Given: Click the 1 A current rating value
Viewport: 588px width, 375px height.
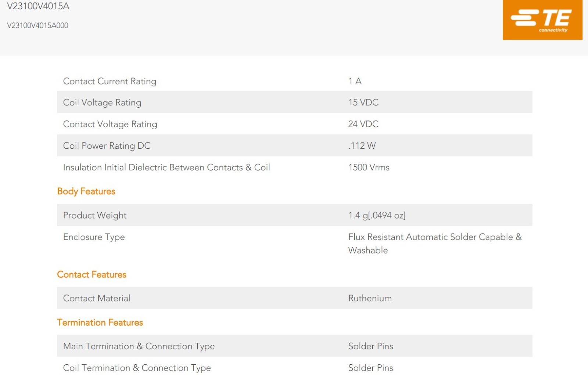Looking at the screenshot, I should pyautogui.click(x=355, y=81).
